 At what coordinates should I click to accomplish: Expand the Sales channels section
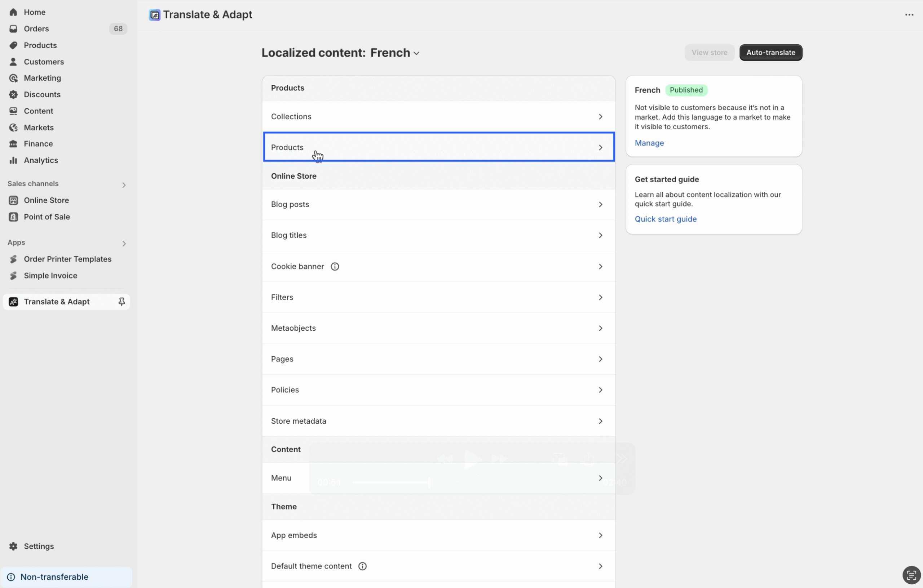123,185
